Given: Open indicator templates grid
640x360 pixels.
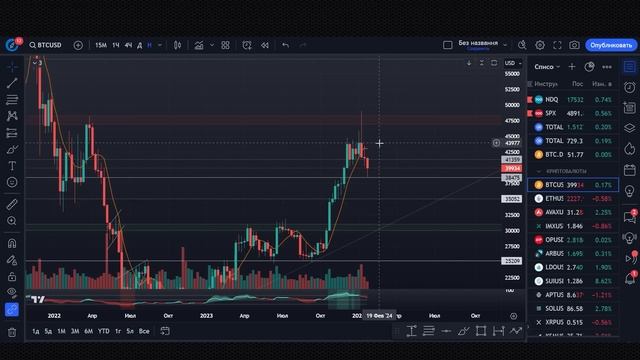Looking at the screenshot, I should tap(225, 45).
